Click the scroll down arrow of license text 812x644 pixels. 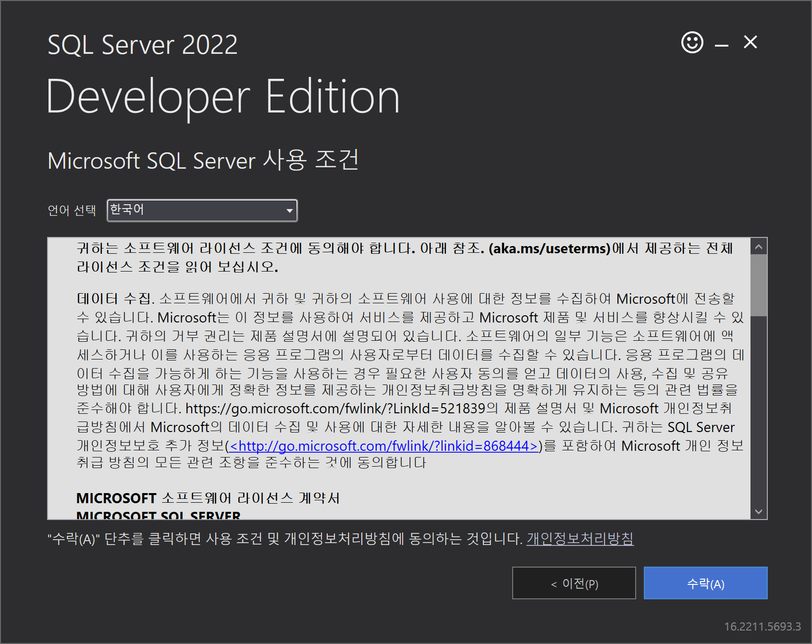coord(759,511)
